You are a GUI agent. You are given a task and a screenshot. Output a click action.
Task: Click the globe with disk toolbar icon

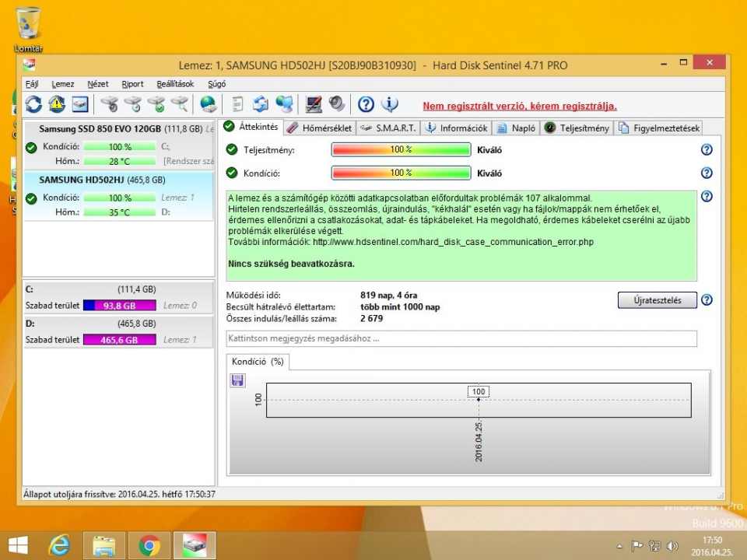(209, 103)
